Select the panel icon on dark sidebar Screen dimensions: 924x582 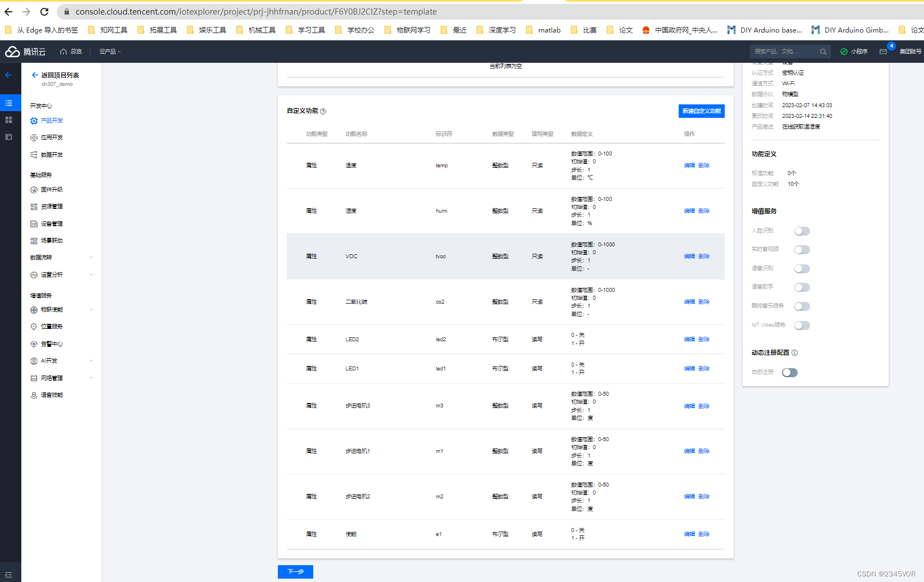click(8, 137)
